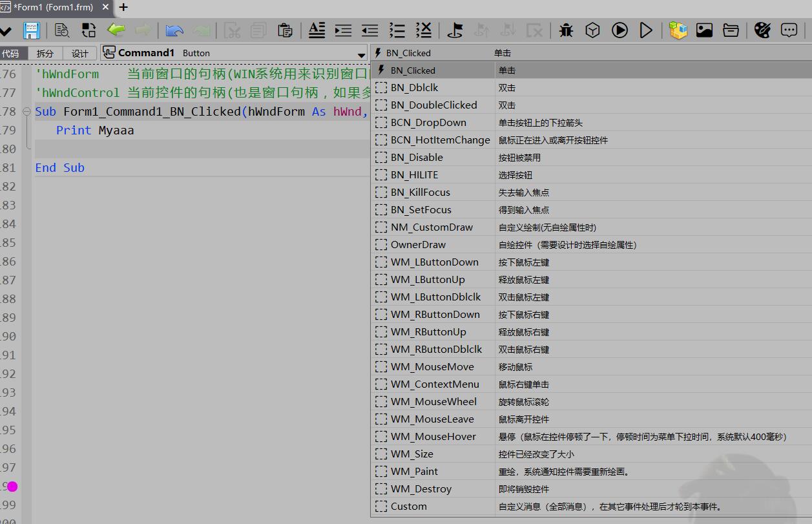
Task: Open the Command1 Button control dropdown
Action: (x=361, y=54)
